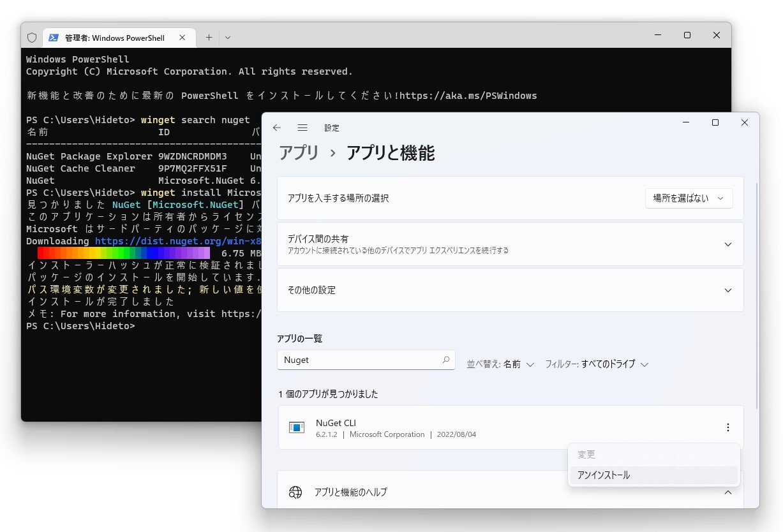Switch to the 管理者: Windows PowerShell tab
The image size is (783, 532).
(115, 38)
